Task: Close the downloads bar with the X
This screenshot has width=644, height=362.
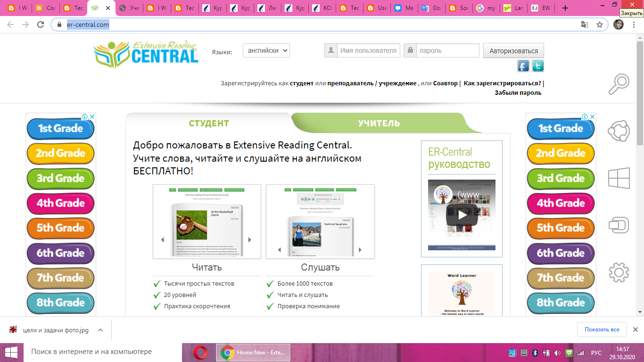Action: tap(635, 329)
